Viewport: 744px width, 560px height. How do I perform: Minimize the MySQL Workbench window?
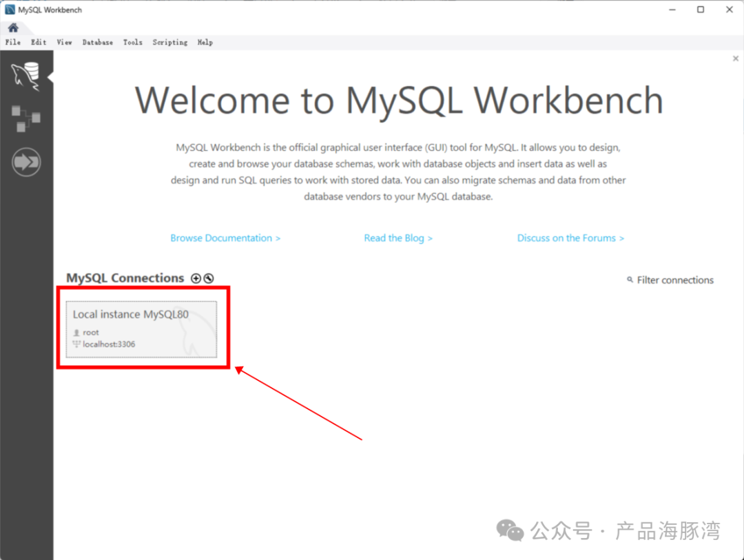(x=672, y=10)
